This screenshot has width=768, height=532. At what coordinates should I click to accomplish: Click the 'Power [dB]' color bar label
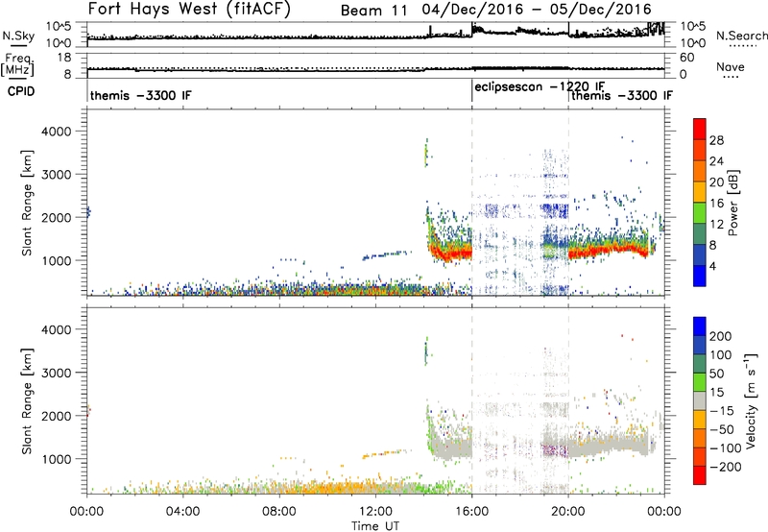732,203
